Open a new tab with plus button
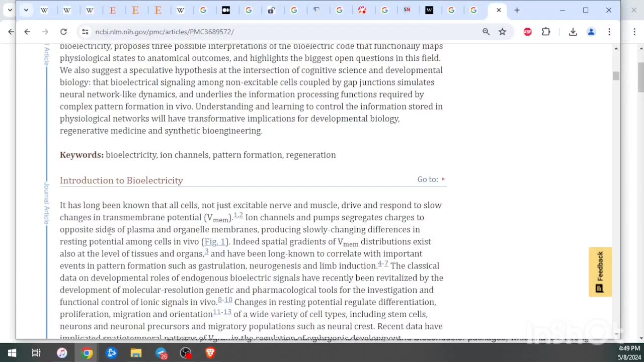This screenshot has height=362, width=644. click(x=517, y=10)
